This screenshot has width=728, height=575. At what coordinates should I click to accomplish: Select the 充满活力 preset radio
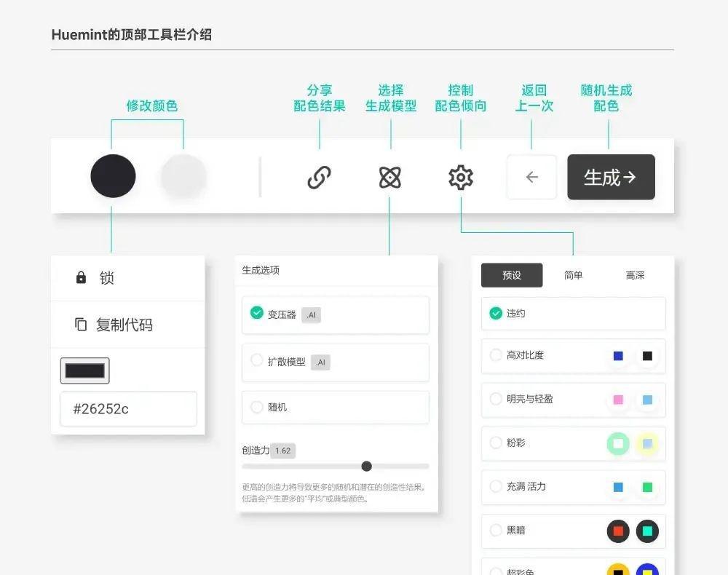pos(496,486)
